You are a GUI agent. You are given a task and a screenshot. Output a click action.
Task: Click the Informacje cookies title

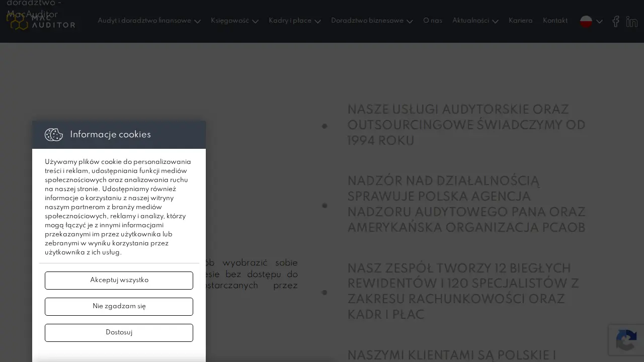110,135
